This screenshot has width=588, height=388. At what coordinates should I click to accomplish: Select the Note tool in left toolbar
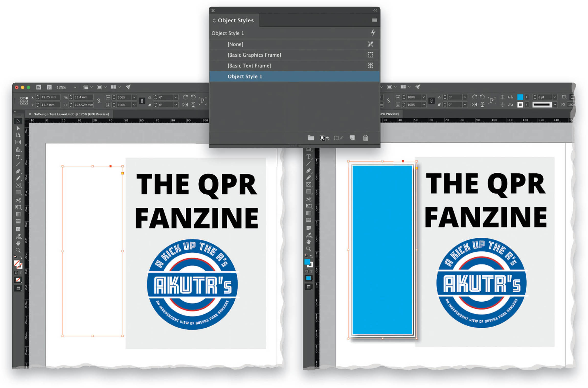(18, 229)
